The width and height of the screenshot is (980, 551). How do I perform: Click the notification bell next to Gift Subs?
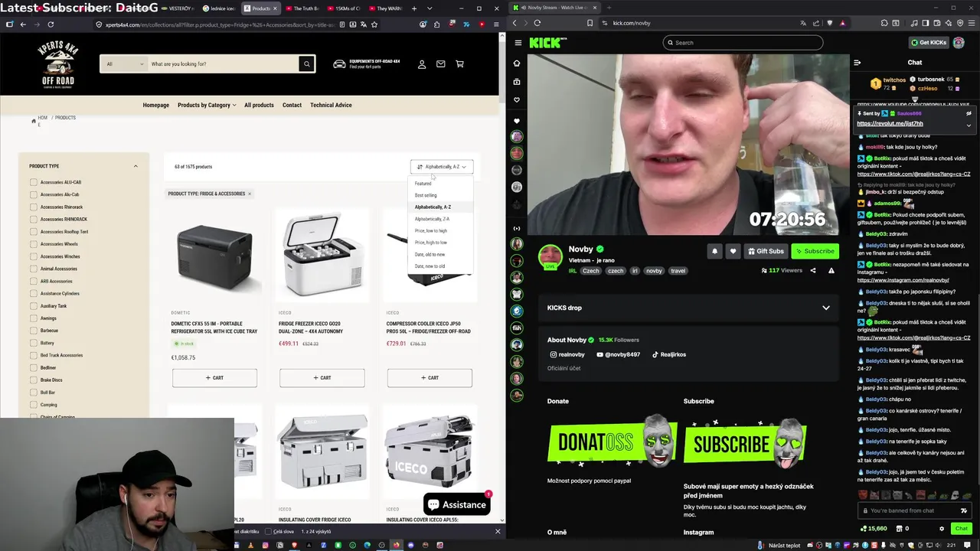pyautogui.click(x=714, y=251)
